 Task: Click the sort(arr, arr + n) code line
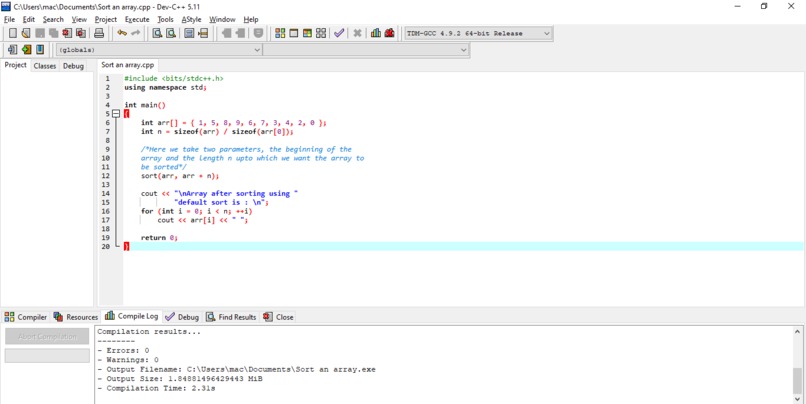pyautogui.click(x=180, y=176)
